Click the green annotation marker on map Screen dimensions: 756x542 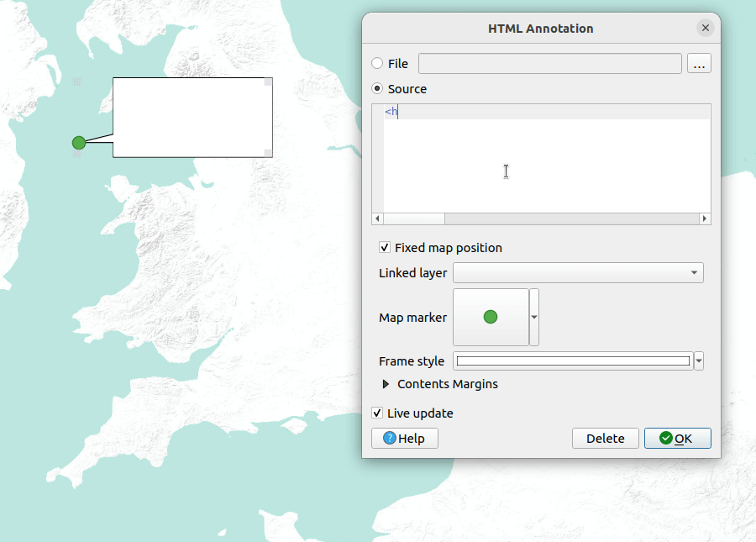(x=79, y=143)
